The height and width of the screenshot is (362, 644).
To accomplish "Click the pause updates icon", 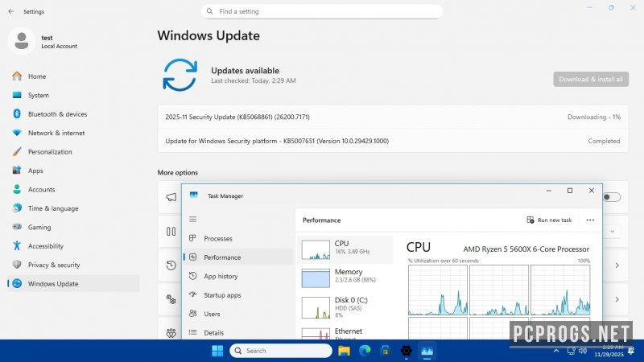I will [171, 232].
